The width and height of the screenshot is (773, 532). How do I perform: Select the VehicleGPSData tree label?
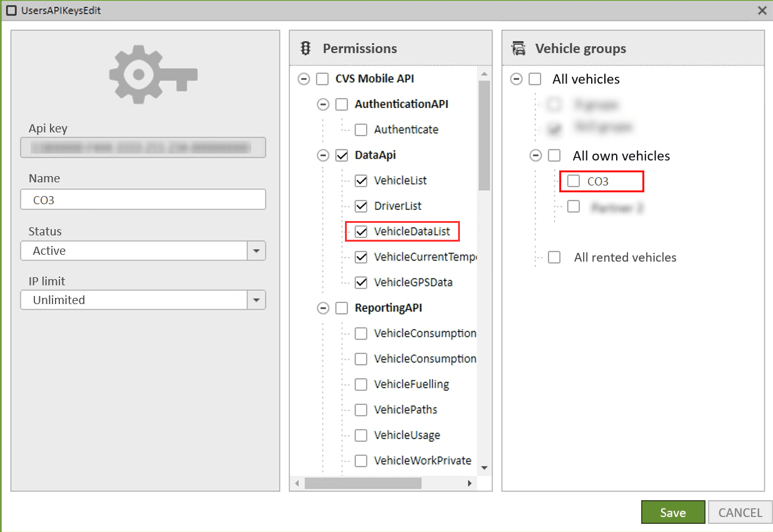pyautogui.click(x=413, y=282)
